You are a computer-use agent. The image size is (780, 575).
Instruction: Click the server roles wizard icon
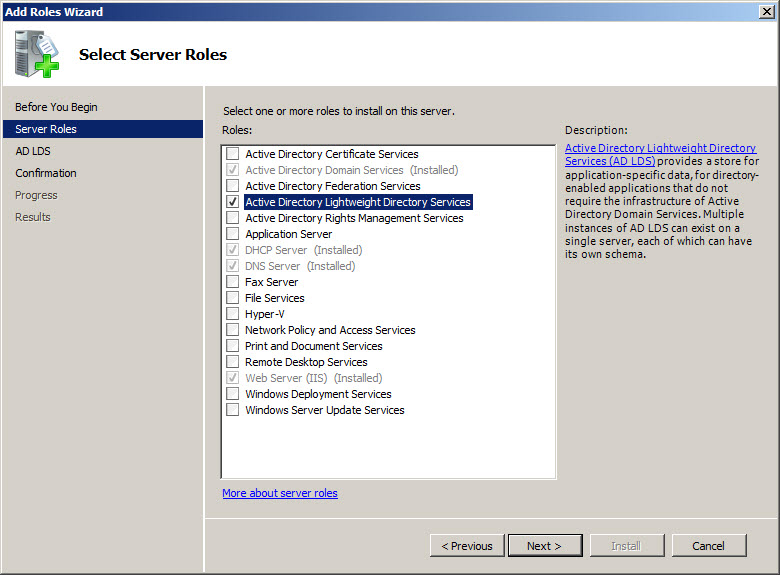pos(37,54)
